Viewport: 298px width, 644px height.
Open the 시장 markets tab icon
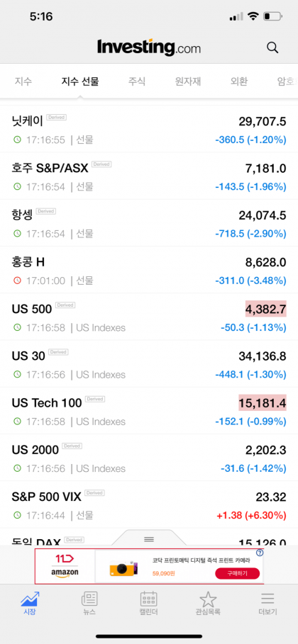30,599
